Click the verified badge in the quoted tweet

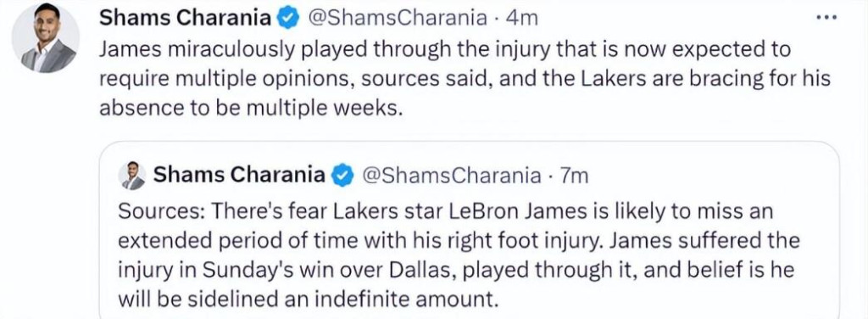[342, 176]
